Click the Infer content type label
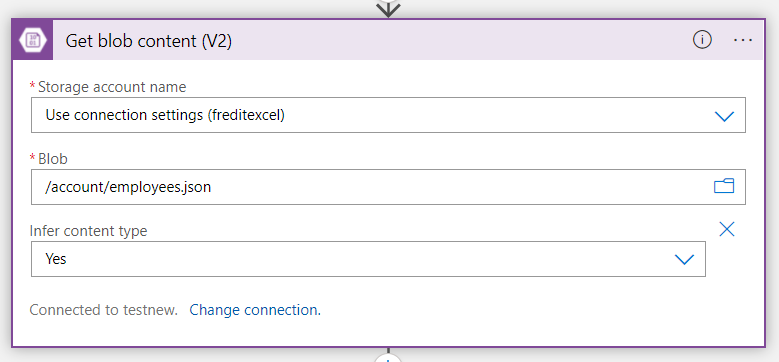 (x=88, y=231)
